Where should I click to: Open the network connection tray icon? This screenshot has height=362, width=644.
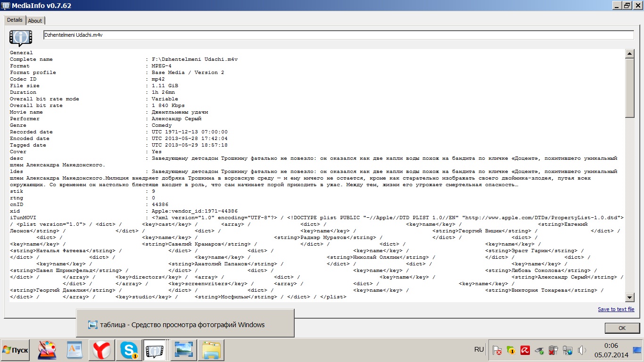click(568, 350)
